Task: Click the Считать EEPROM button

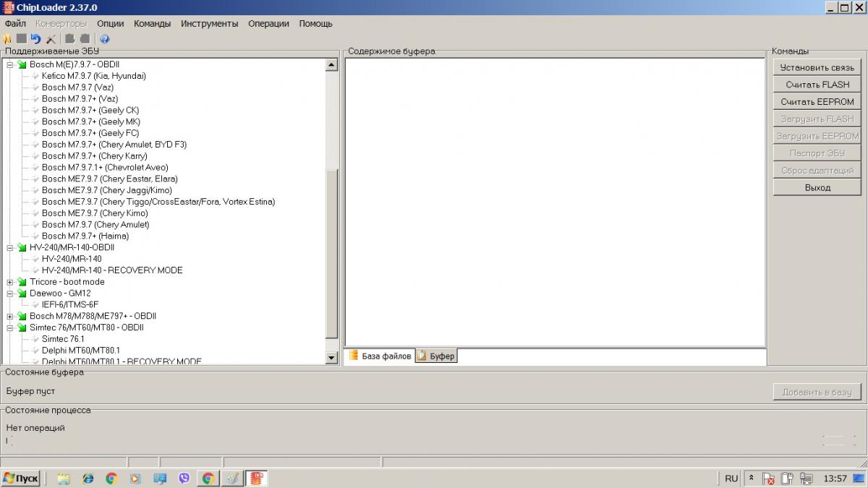Action: [x=817, y=102]
